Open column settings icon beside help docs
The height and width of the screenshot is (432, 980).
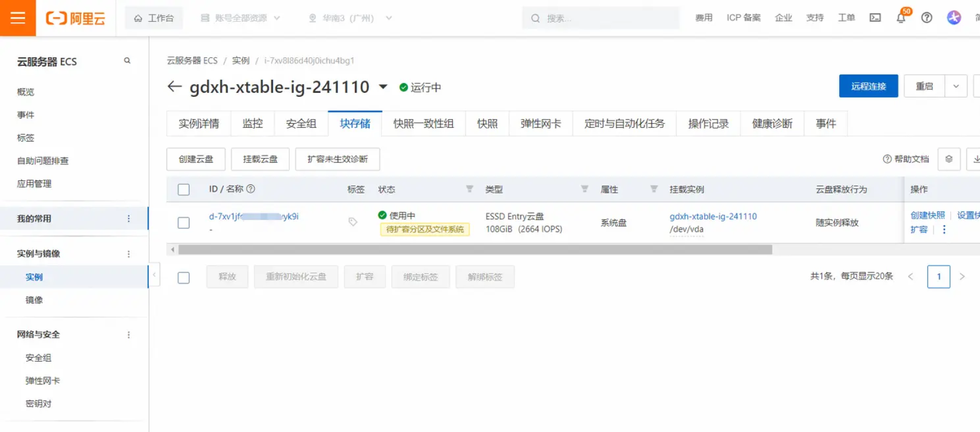949,159
